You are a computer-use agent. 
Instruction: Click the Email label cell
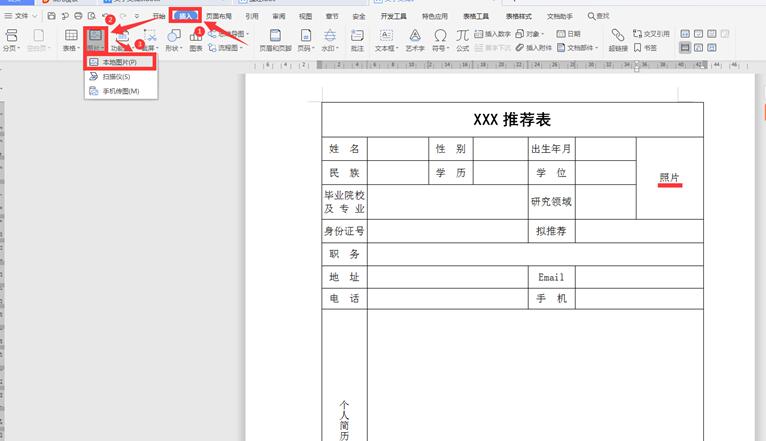[552, 277]
